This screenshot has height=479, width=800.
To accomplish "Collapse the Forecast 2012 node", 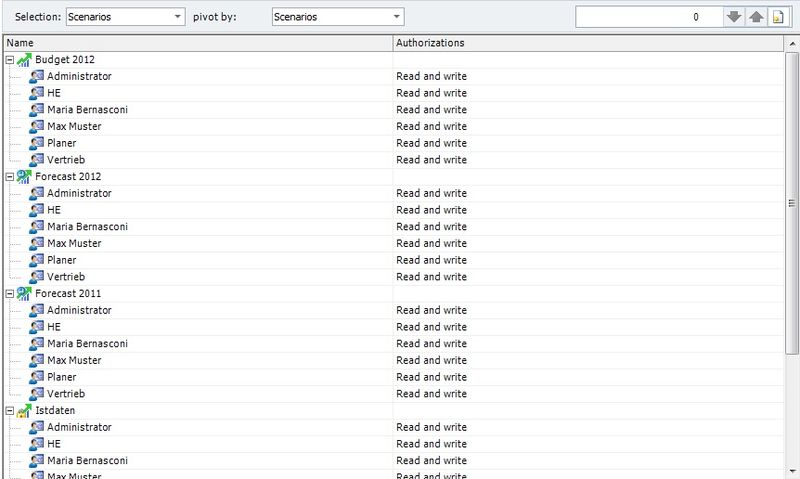I will (9, 177).
